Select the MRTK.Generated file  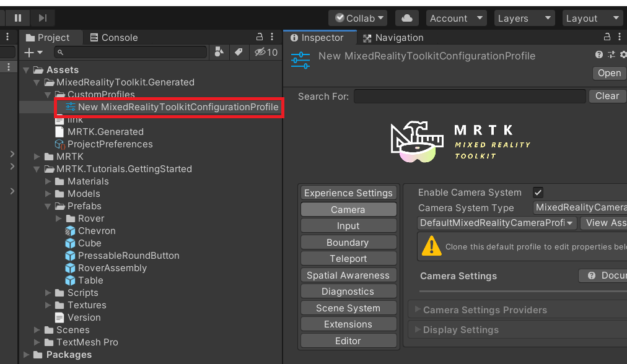pos(99,132)
